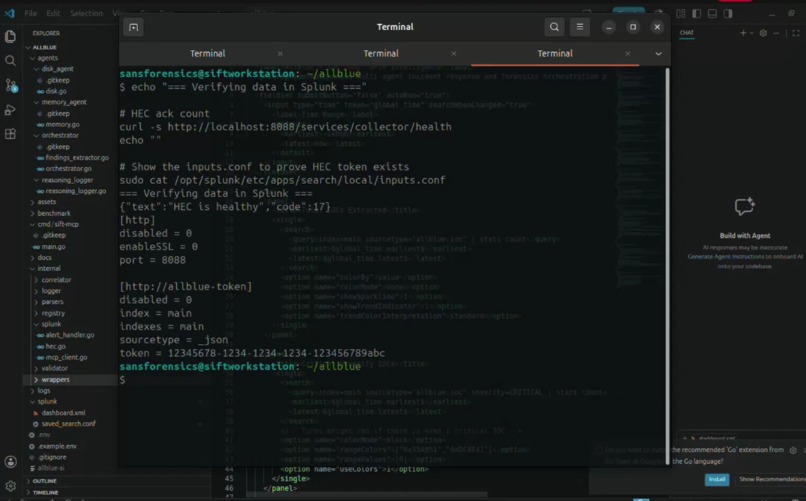The height and width of the screenshot is (501, 806).
Task: Expand the parsers folder
Action: (52, 302)
